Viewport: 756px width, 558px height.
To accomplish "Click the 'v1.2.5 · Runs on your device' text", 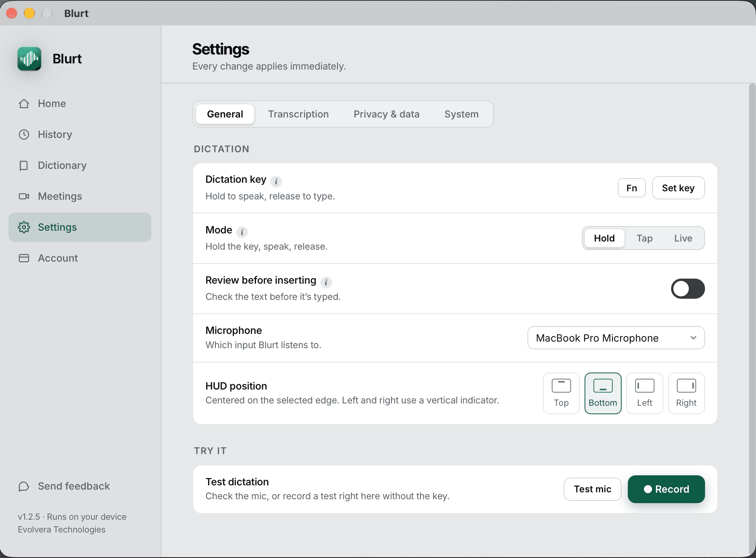I will pyautogui.click(x=72, y=517).
